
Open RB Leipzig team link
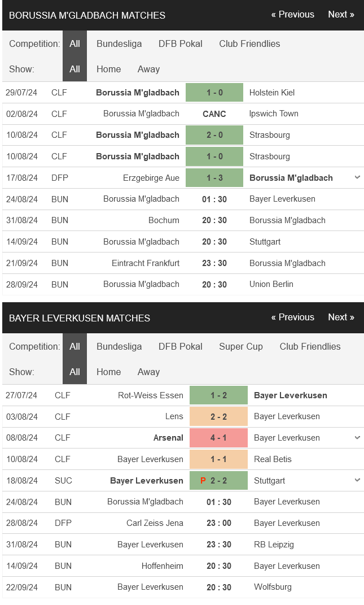point(274,545)
